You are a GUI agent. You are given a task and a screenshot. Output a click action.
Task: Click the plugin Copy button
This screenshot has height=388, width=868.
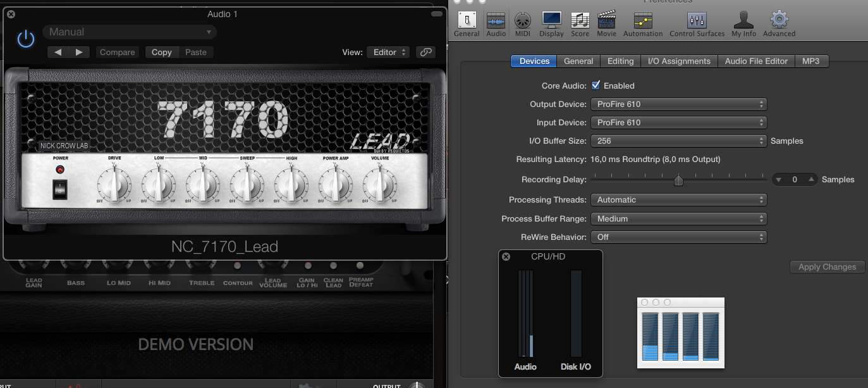pos(162,53)
